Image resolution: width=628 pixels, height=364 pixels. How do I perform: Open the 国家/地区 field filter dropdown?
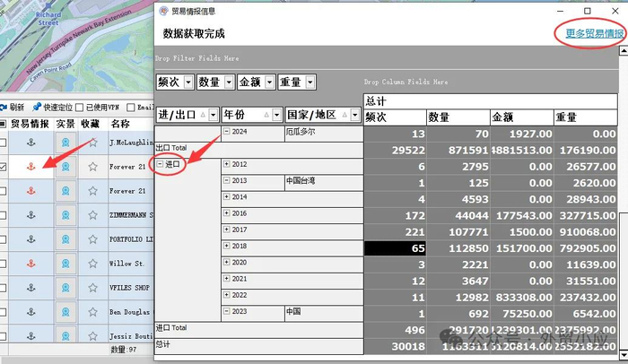[354, 116]
